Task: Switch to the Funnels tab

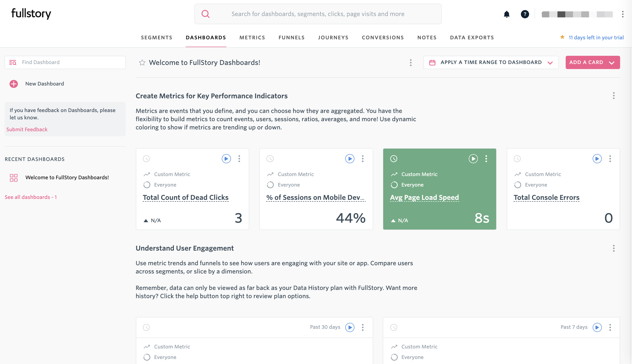Action: point(292,37)
